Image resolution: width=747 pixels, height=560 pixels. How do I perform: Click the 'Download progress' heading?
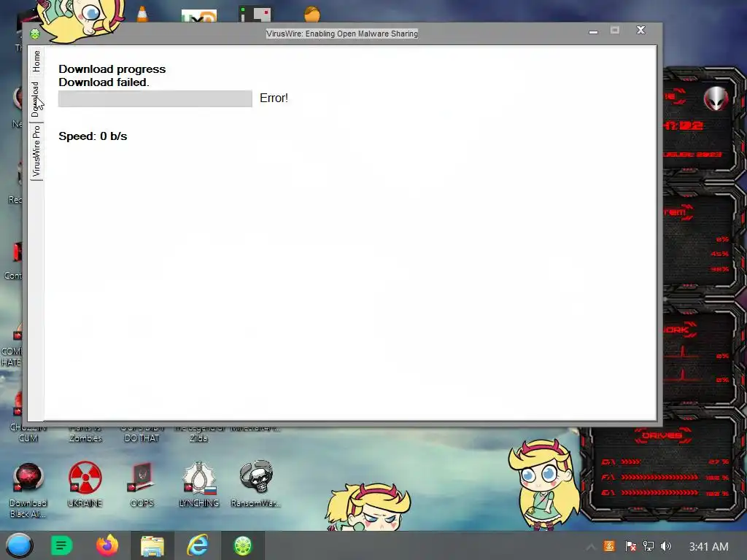point(112,69)
